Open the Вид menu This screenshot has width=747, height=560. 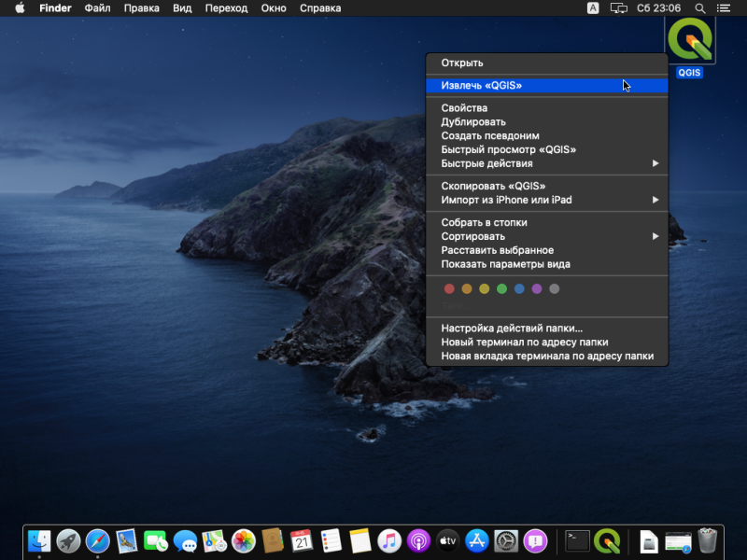pos(182,8)
